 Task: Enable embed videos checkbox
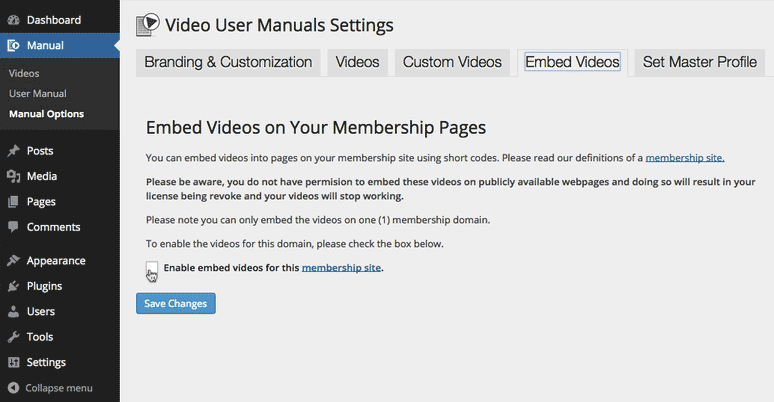pyautogui.click(x=152, y=268)
